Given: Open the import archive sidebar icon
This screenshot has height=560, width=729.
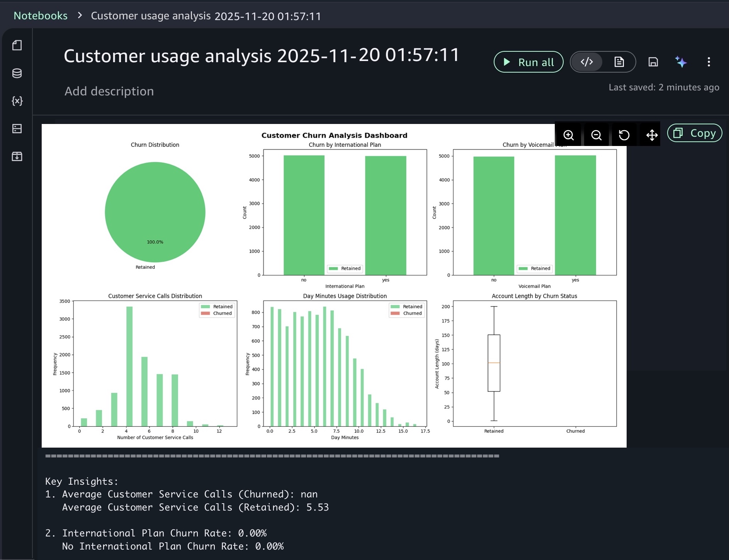Looking at the screenshot, I should coord(17,156).
